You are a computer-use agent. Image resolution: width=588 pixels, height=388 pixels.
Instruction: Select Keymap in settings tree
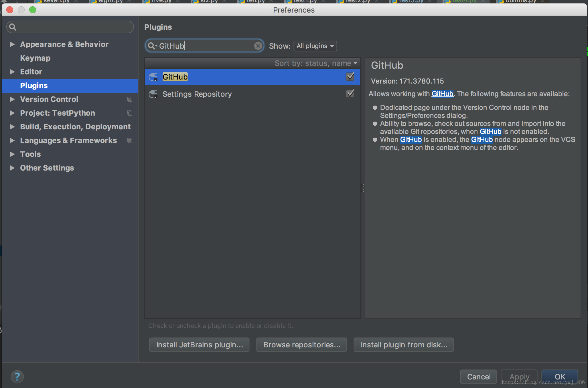35,58
